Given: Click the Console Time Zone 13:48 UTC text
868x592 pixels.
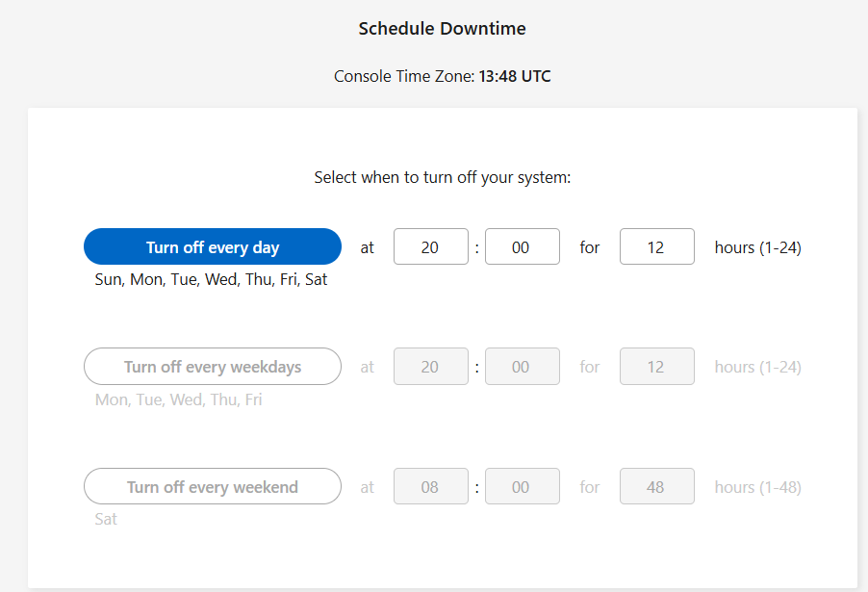Looking at the screenshot, I should (x=442, y=76).
